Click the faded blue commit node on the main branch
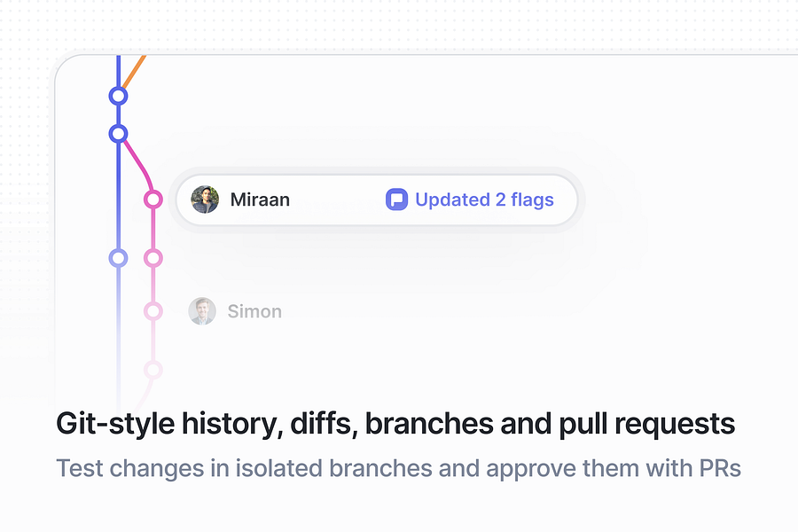The width and height of the screenshot is (798, 532). [118, 258]
